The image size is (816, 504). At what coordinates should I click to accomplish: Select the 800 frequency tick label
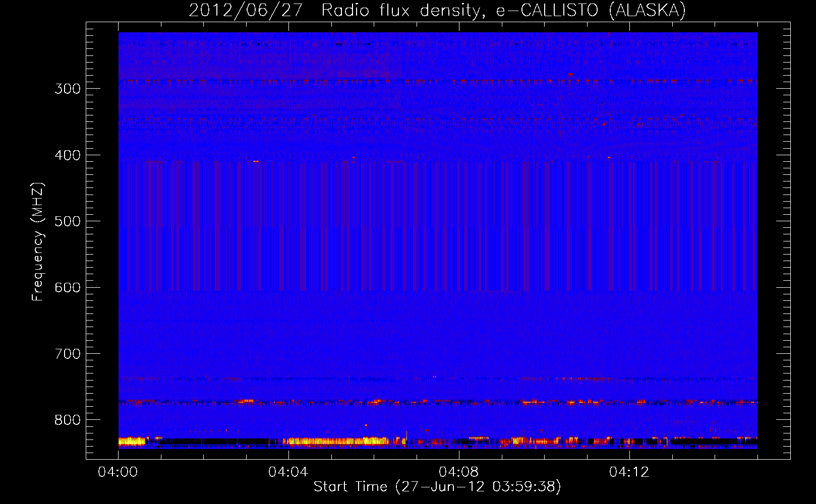(x=68, y=420)
